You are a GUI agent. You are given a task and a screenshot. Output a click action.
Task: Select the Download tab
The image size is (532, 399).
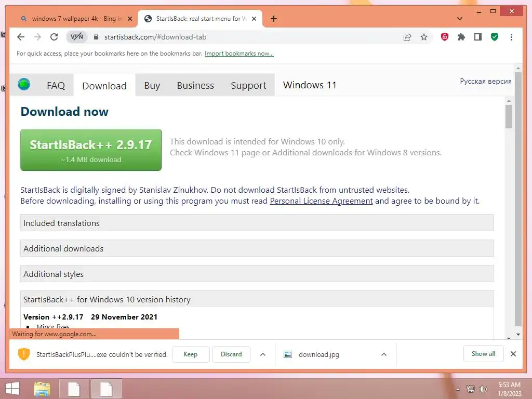[x=104, y=86]
